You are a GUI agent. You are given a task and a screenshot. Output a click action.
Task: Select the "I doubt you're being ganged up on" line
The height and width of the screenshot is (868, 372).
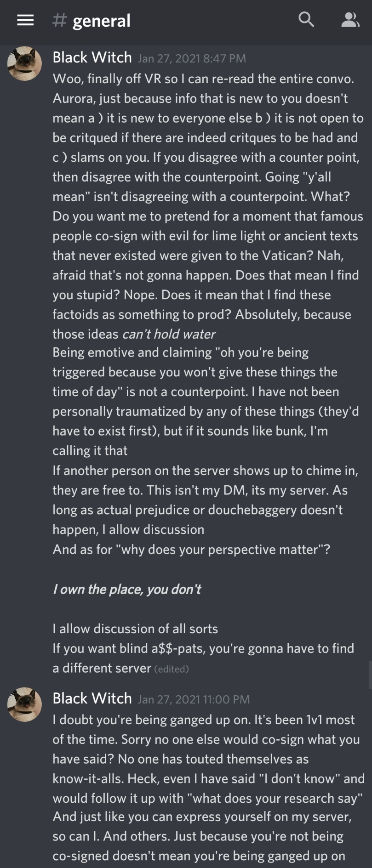pyautogui.click(x=204, y=720)
